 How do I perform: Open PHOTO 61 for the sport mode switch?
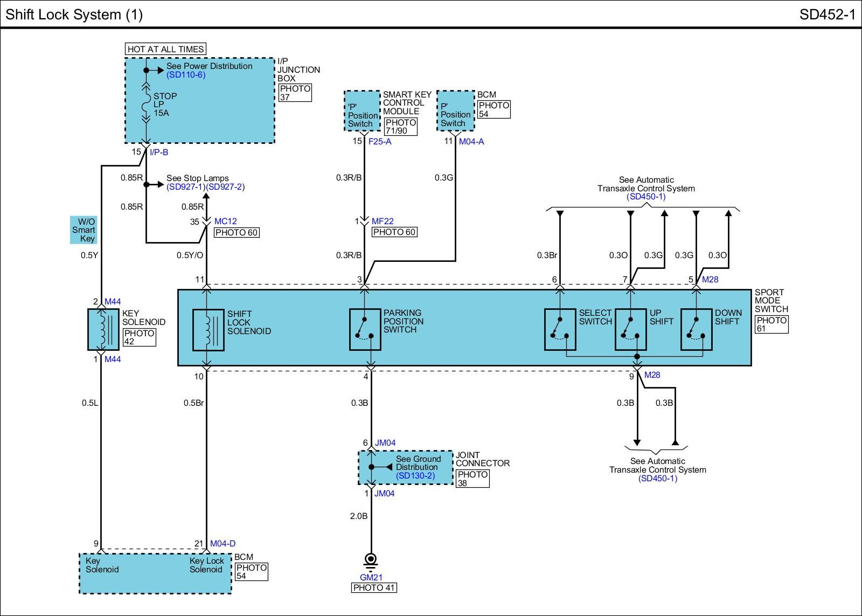point(771,324)
